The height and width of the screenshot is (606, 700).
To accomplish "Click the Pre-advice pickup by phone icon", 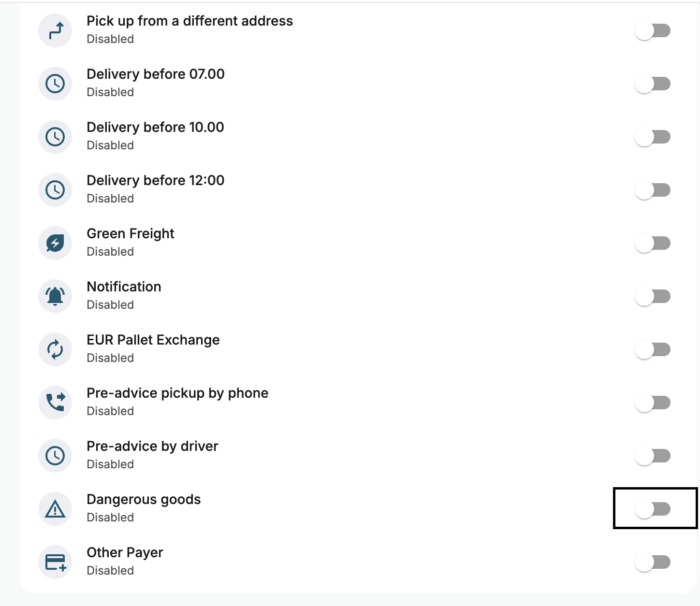I will pyautogui.click(x=55, y=403).
